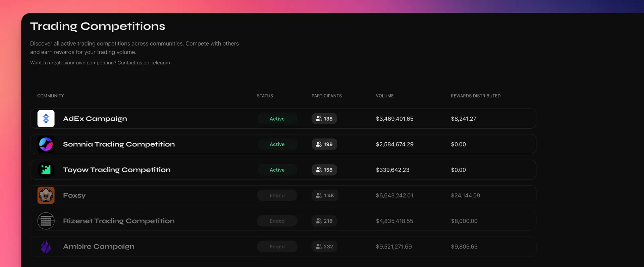Click the $8,241.27 rewards value
Screen dimensions: 644x267
pos(464,119)
